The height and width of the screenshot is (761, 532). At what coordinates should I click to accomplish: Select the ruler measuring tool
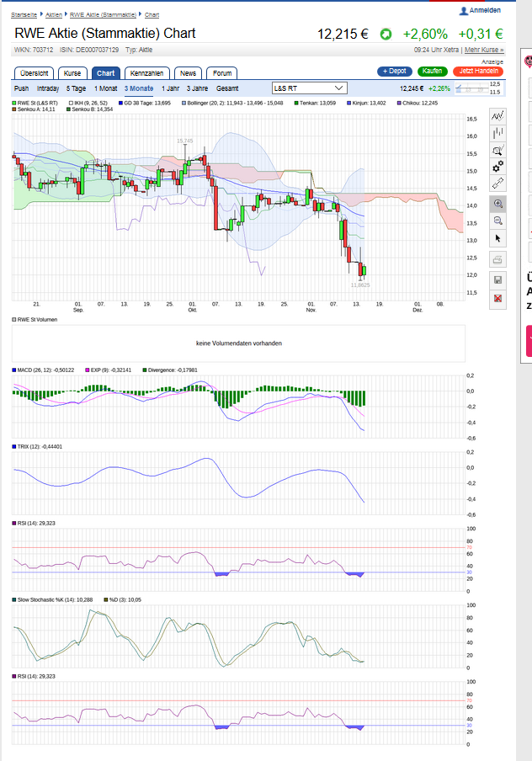(497, 184)
